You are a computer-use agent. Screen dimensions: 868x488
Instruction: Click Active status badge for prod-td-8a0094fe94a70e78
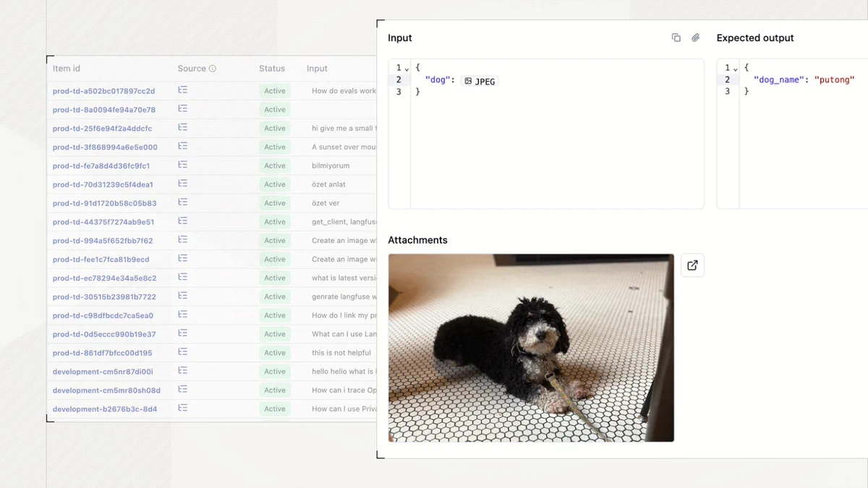(275, 110)
